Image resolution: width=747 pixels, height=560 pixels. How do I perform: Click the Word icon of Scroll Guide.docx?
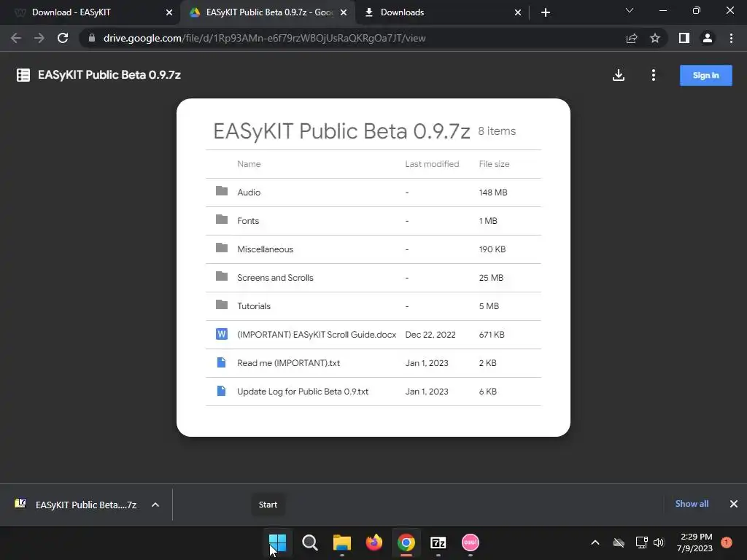click(222, 334)
